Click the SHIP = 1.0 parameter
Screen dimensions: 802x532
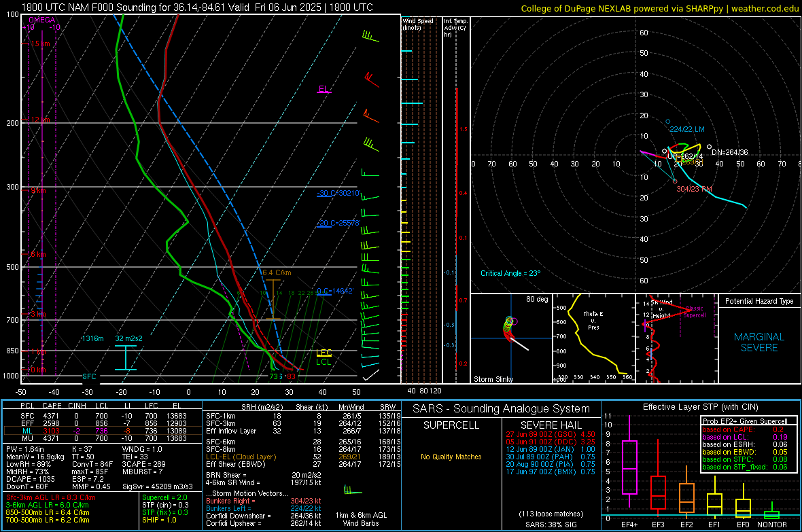(159, 520)
